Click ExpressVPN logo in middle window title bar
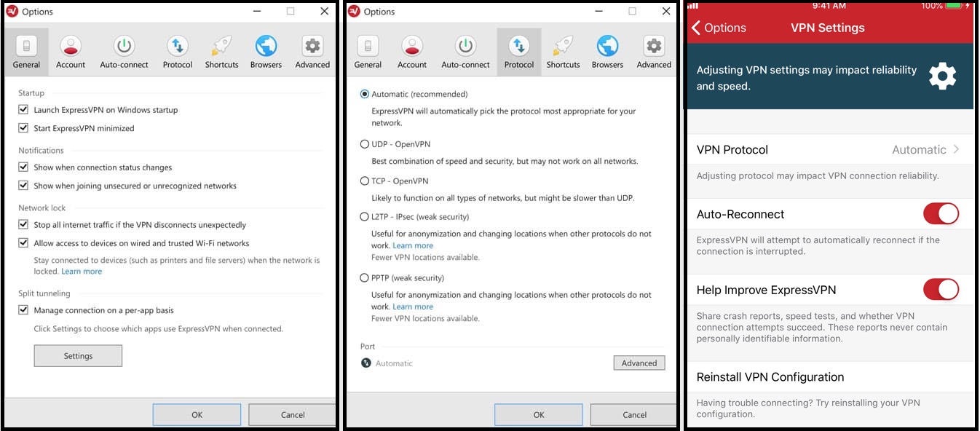980x431 pixels. pyautogui.click(x=354, y=12)
